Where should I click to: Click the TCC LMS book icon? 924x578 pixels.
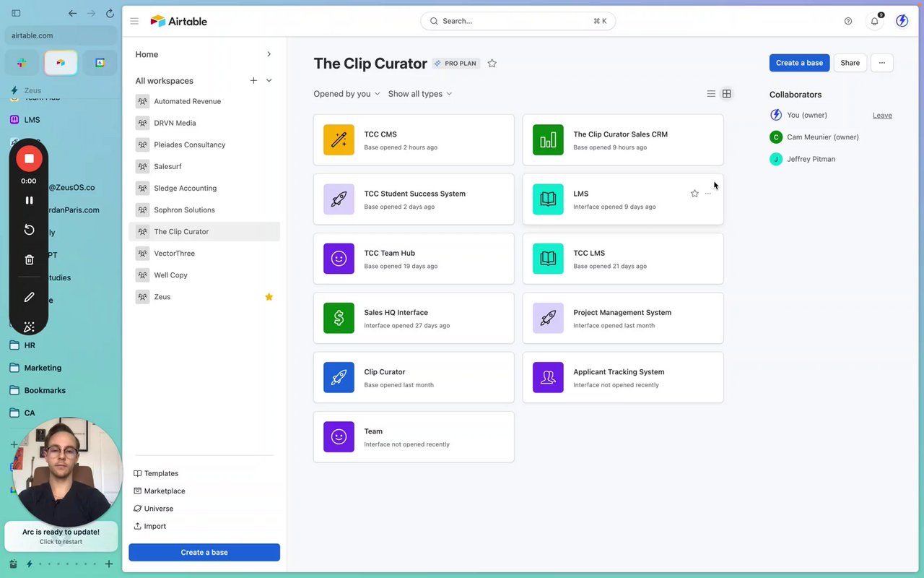548,259
